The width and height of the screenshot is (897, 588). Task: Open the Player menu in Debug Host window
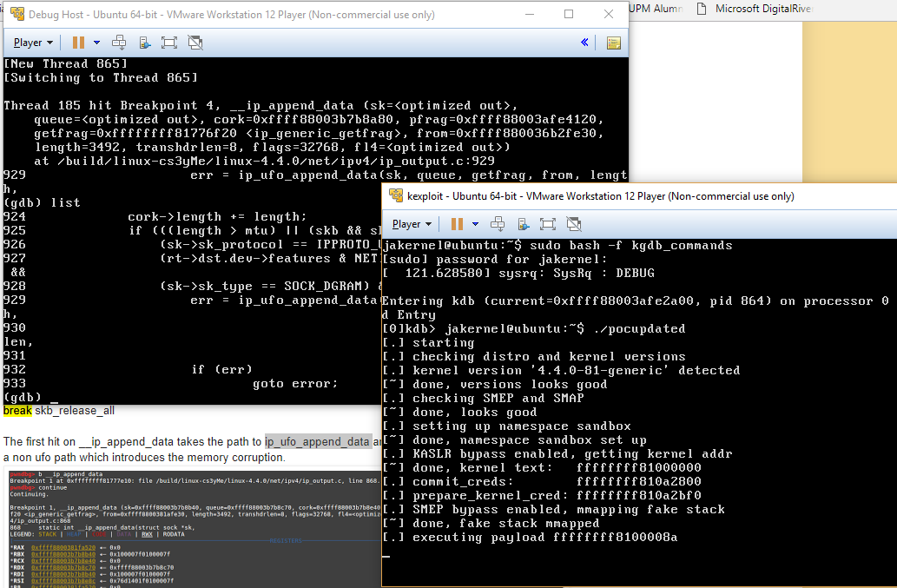point(30,42)
